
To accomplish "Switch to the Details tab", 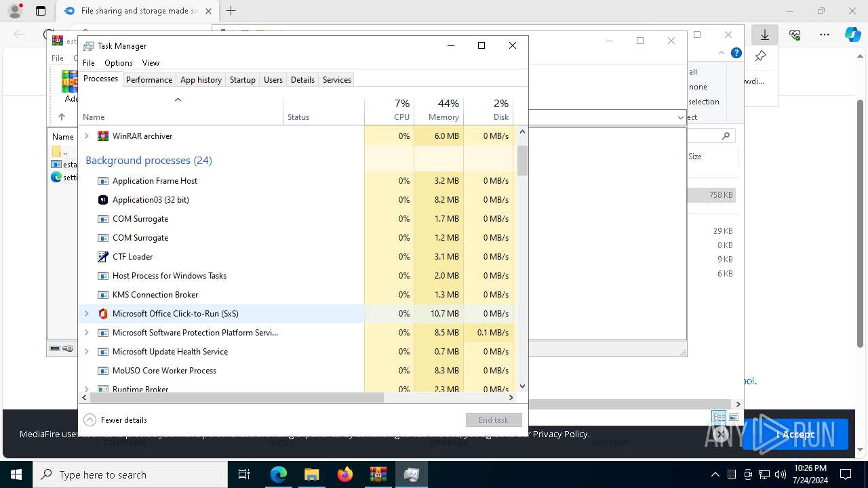I will coord(302,80).
